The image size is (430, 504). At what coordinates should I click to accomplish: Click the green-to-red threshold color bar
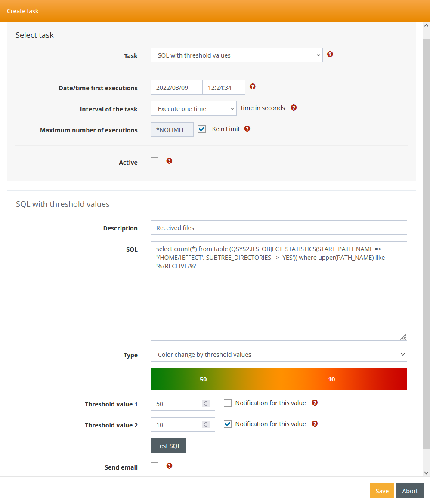[278, 379]
